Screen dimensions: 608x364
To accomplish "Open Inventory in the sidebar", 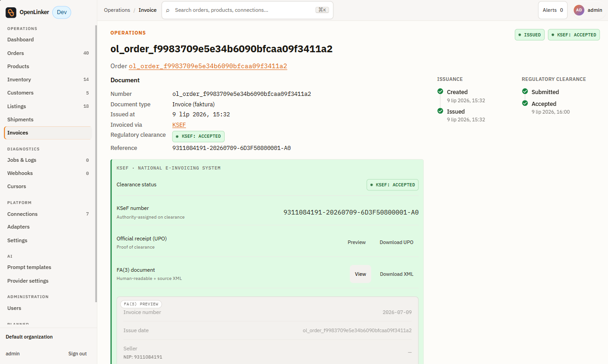I will [48, 80].
